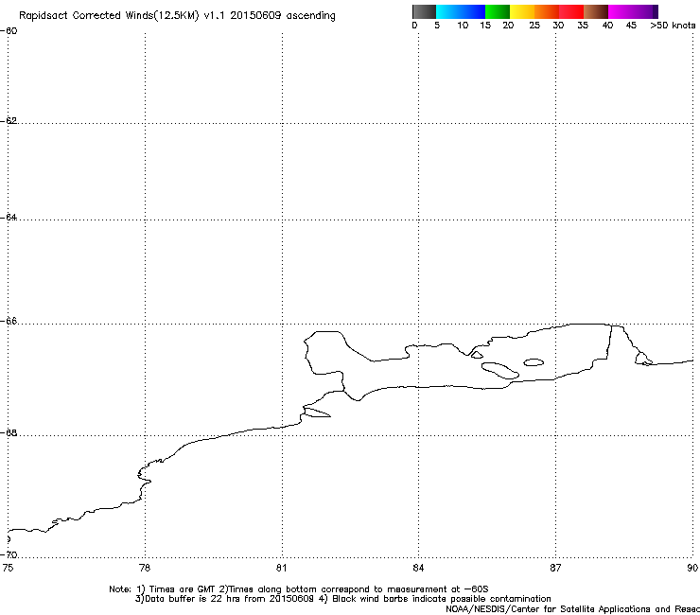Click the gray 0–5 knots color segment
Image resolution: width=700 pixels, height=615 pixels.
(x=424, y=11)
